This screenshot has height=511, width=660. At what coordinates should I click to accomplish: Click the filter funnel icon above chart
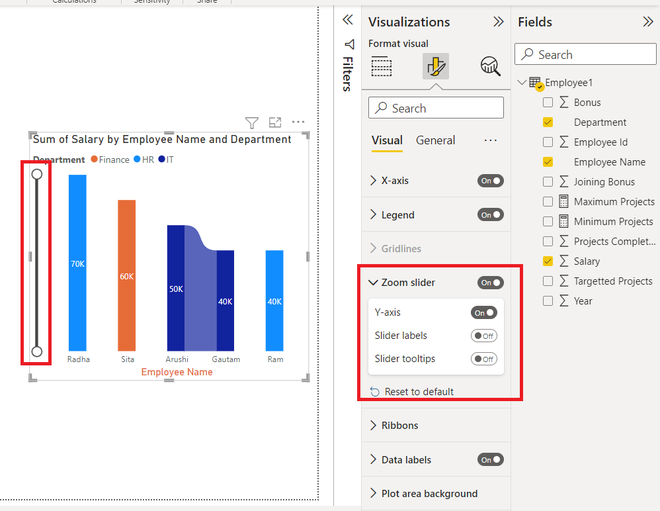(252, 122)
